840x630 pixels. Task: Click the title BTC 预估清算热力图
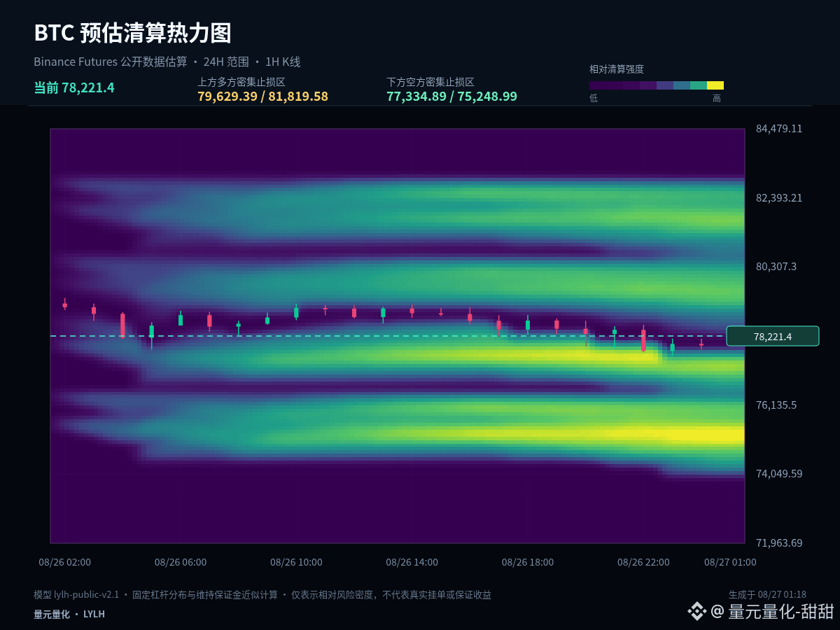(x=133, y=33)
